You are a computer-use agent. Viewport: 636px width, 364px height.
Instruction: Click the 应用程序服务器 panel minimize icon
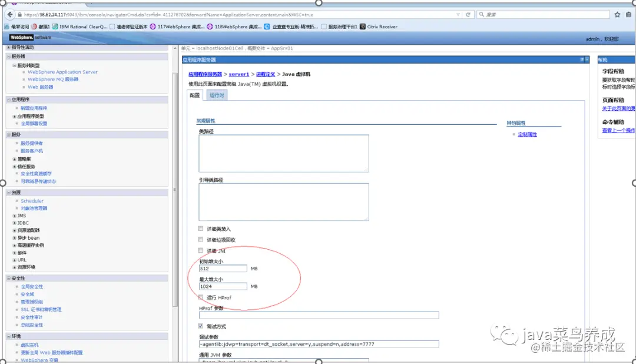587,59
